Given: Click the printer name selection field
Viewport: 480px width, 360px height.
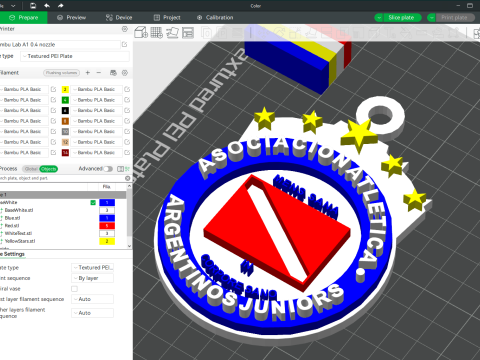Looking at the screenshot, I should pyautogui.click(x=60, y=44).
